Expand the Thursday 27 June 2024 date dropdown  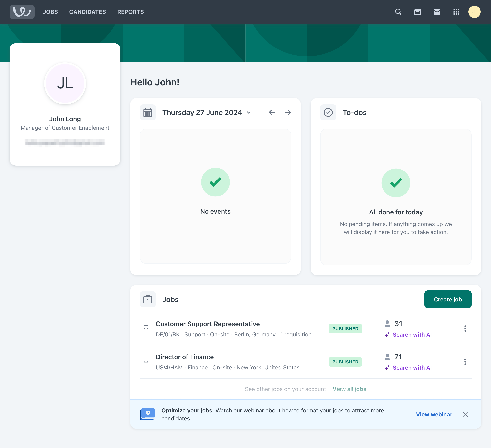point(249,112)
